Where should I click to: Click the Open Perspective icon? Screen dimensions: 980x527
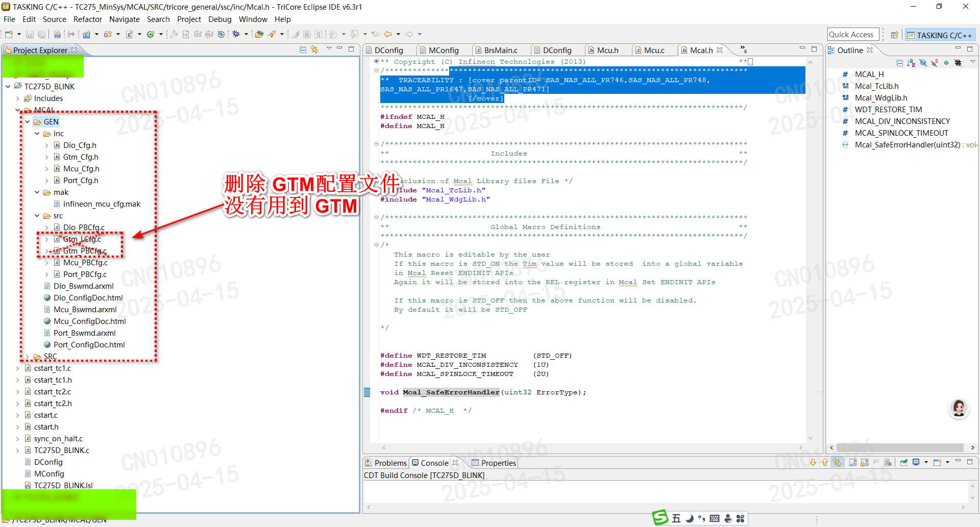pyautogui.click(x=894, y=35)
